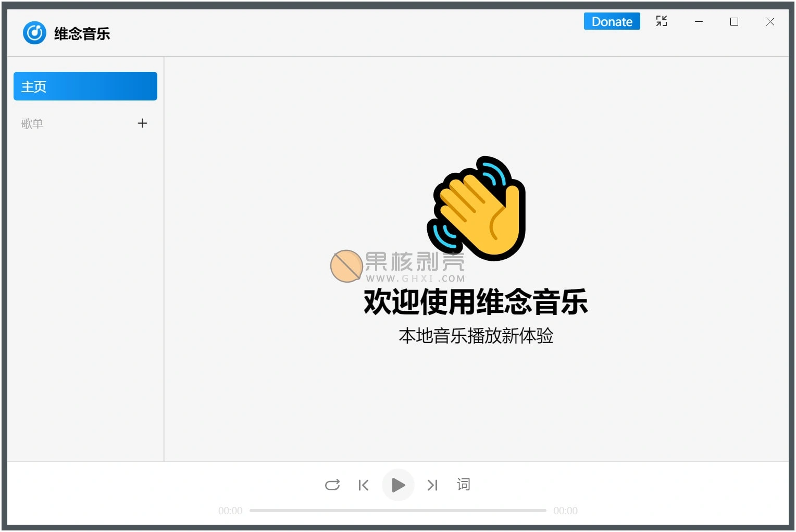The image size is (796, 532).
Task: Click the playback progress slider
Action: pyautogui.click(x=398, y=511)
